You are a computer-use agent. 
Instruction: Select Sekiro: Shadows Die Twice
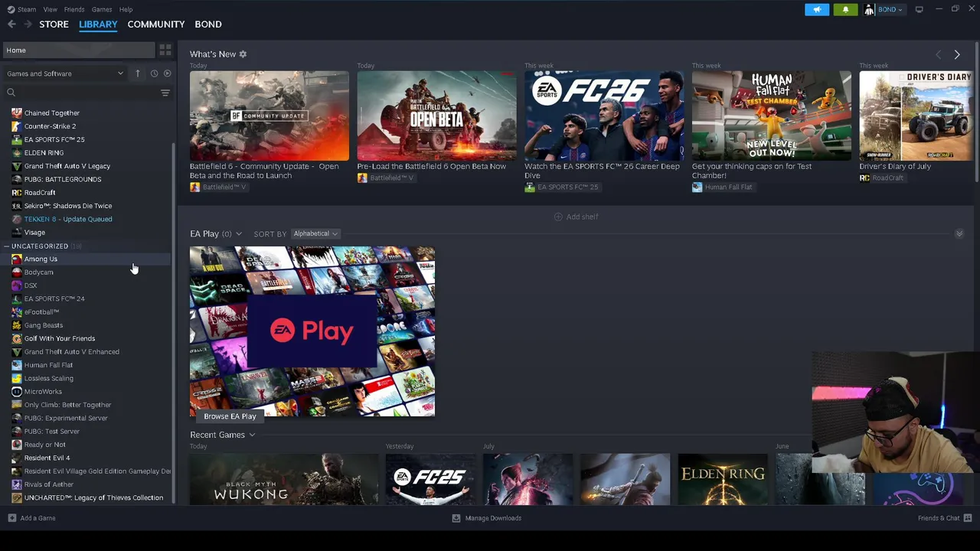[x=68, y=206]
